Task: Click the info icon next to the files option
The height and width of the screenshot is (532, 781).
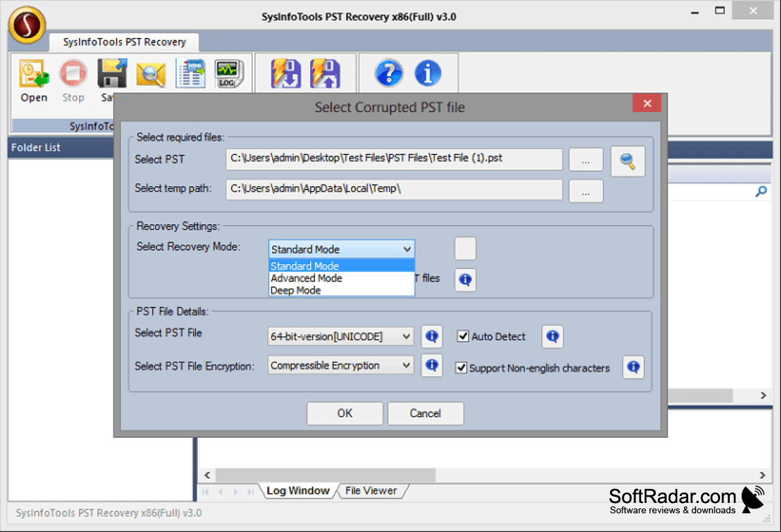Action: coord(465,279)
